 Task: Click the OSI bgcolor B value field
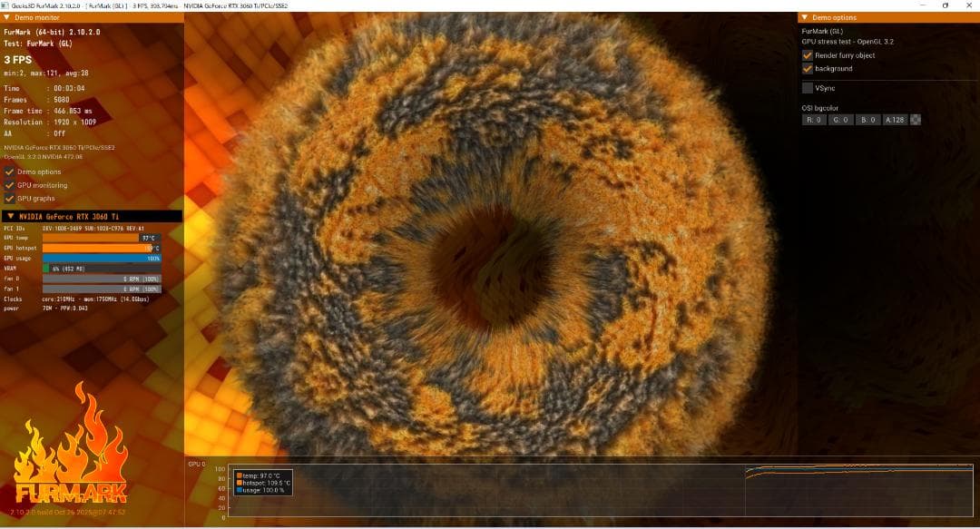click(x=868, y=120)
